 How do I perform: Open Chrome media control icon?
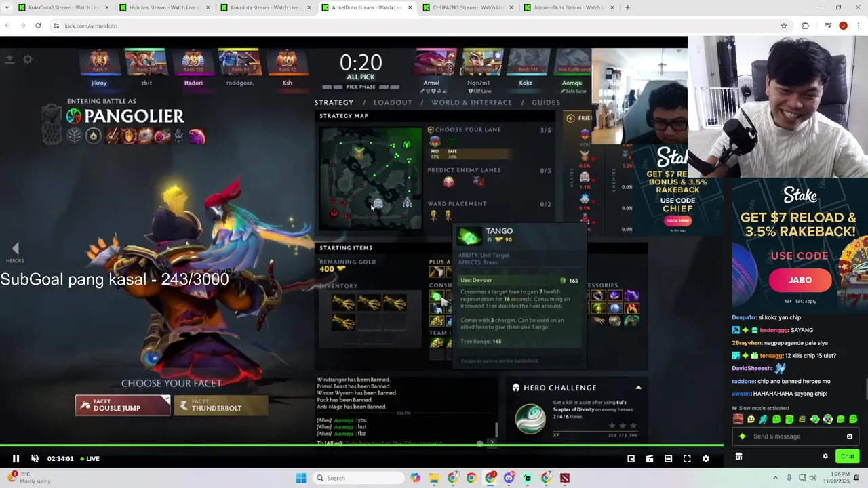tap(828, 26)
